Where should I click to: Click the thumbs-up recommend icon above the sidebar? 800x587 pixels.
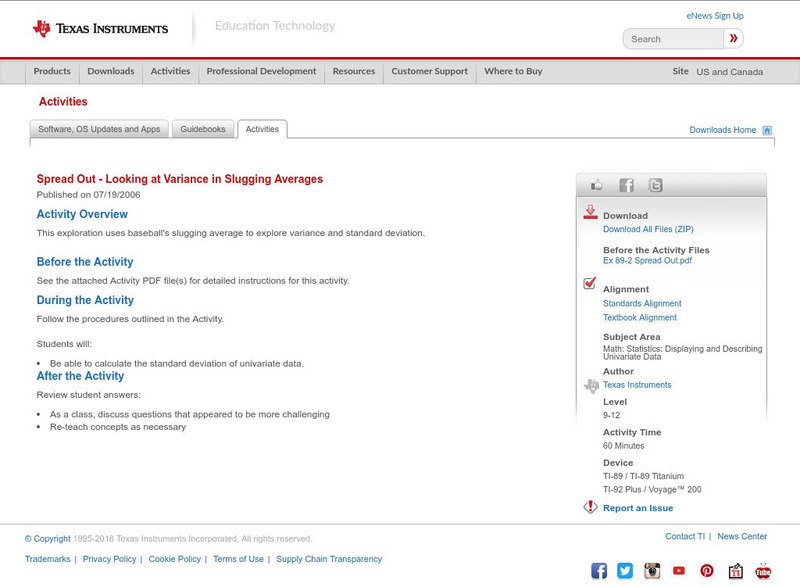pos(596,185)
